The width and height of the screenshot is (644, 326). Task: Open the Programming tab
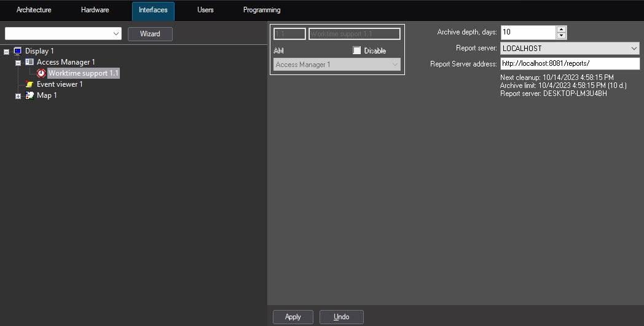pos(262,10)
